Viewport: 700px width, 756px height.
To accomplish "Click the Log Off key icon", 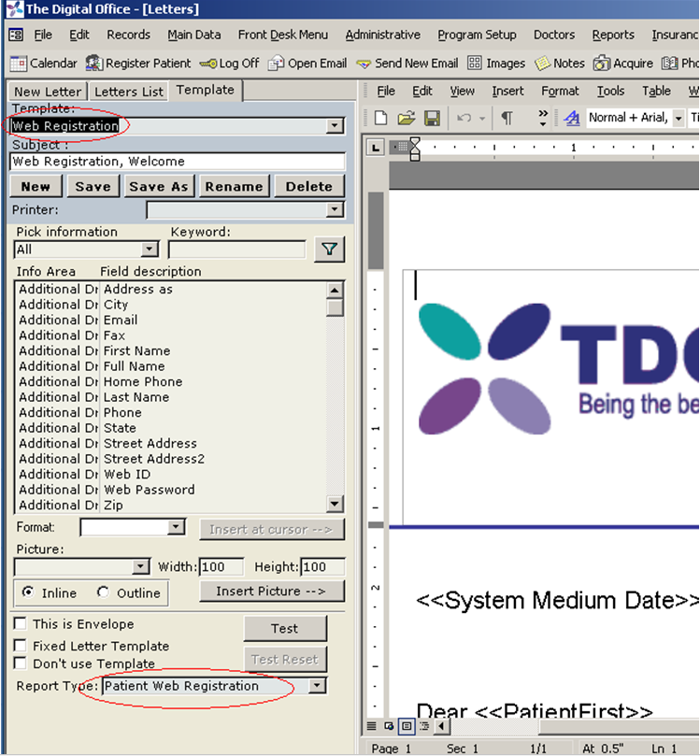I will tap(207, 64).
